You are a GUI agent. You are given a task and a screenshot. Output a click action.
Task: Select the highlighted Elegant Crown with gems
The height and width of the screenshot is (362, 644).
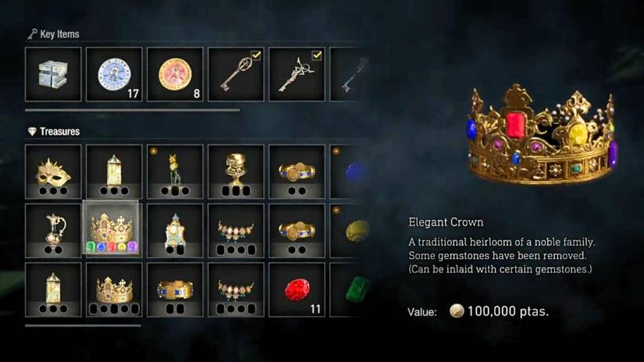[x=113, y=229]
